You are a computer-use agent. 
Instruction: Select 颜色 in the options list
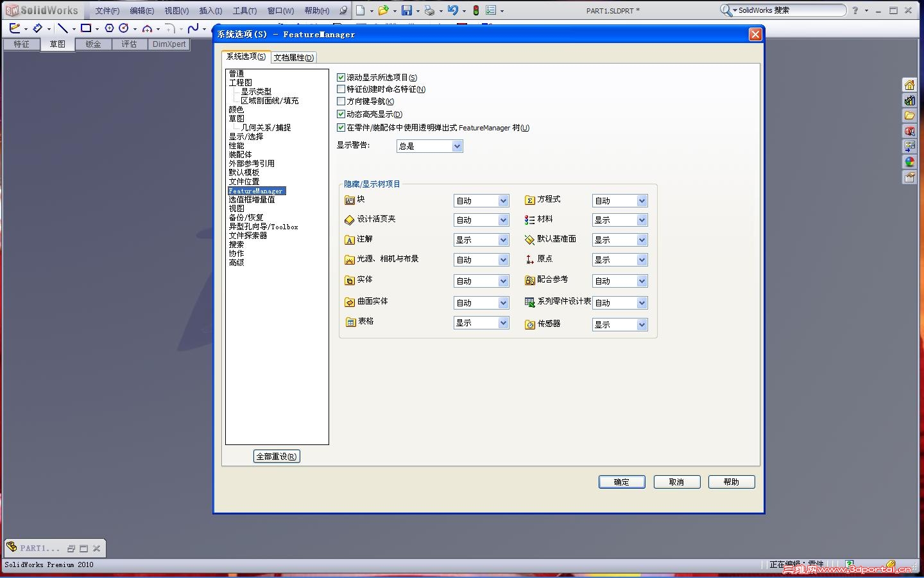pyautogui.click(x=236, y=110)
